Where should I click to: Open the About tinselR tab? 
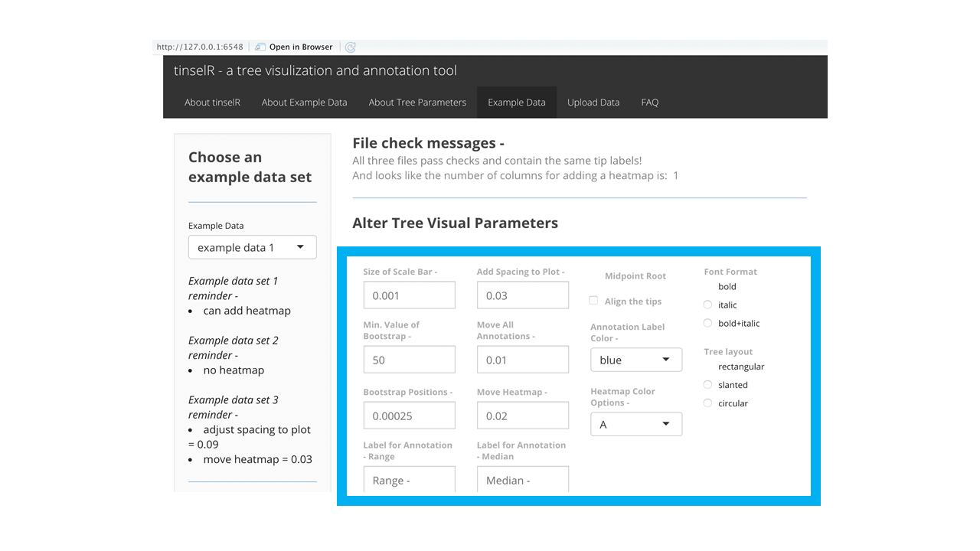coord(212,103)
